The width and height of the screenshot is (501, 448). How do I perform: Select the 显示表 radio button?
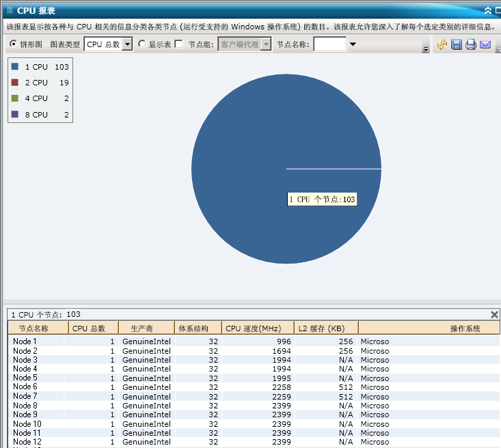pyautogui.click(x=142, y=44)
